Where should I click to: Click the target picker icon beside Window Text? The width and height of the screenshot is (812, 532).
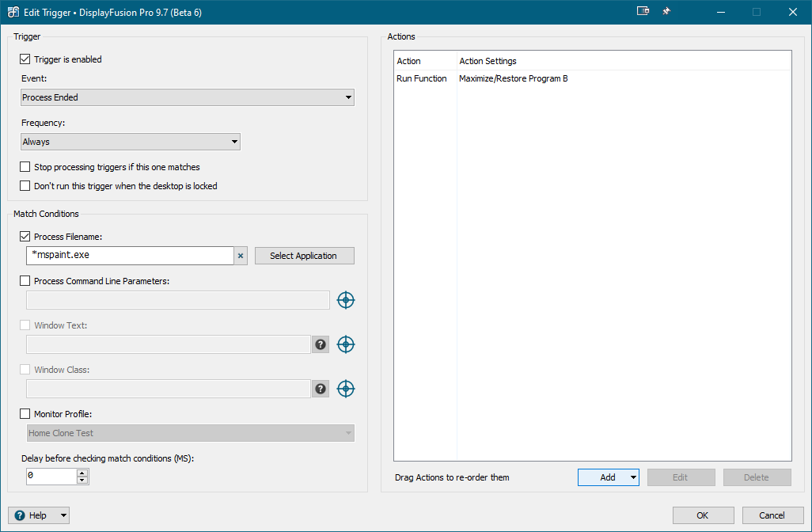tap(346, 344)
